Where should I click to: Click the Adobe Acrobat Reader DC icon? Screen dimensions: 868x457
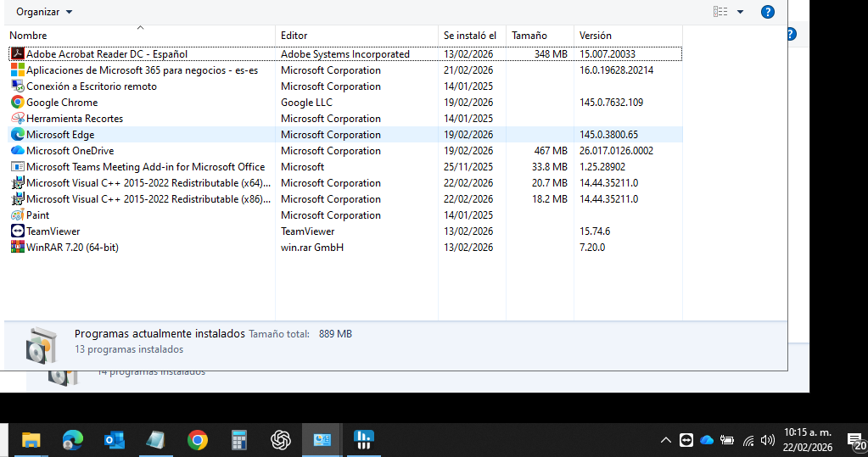(x=17, y=54)
